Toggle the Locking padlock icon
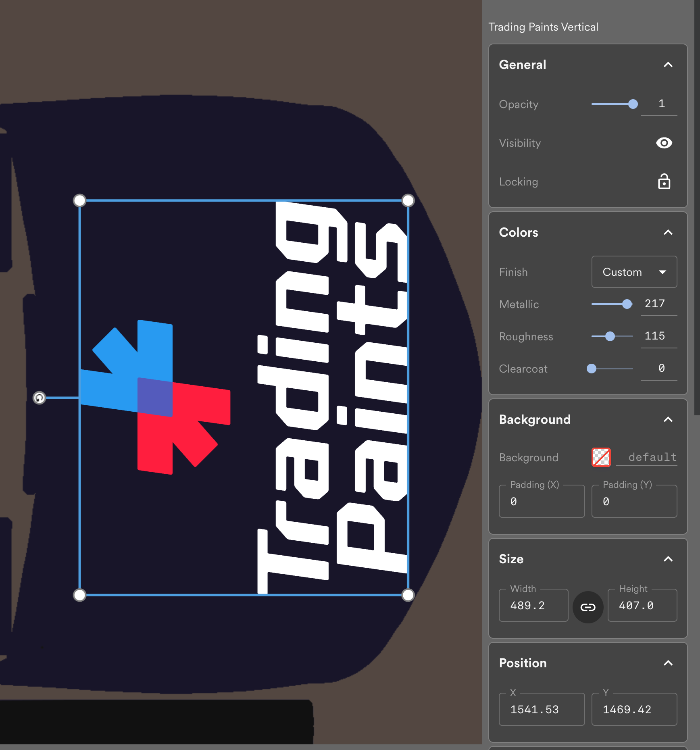700x750 pixels. tap(664, 182)
